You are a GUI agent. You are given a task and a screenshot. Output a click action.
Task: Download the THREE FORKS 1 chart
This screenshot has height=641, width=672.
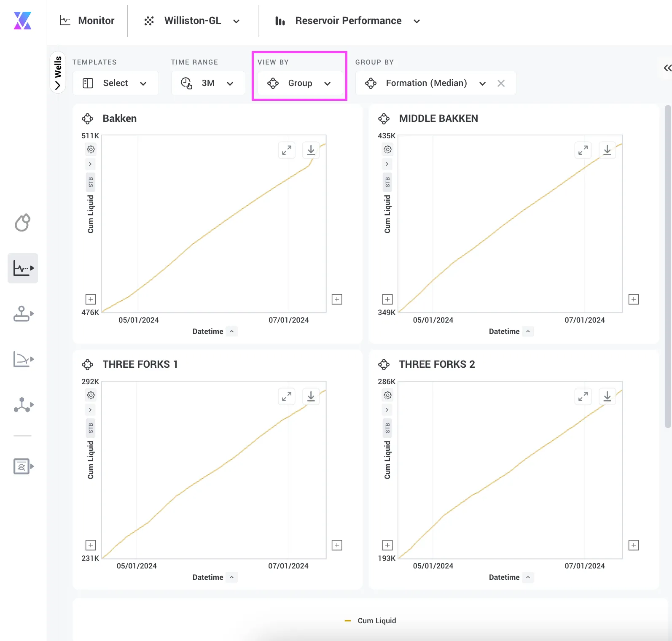click(311, 396)
